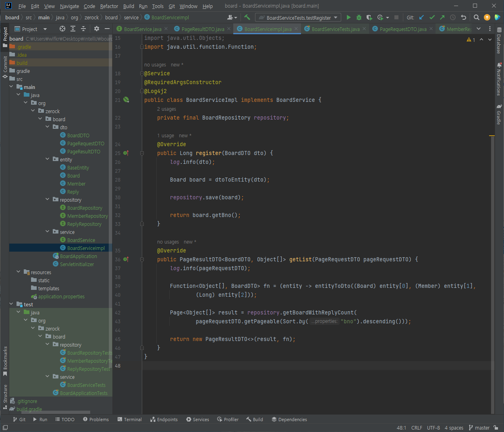Image resolution: width=504 pixels, height=432 pixels.
Task: Toggle code folding for getList method
Action: (x=142, y=259)
